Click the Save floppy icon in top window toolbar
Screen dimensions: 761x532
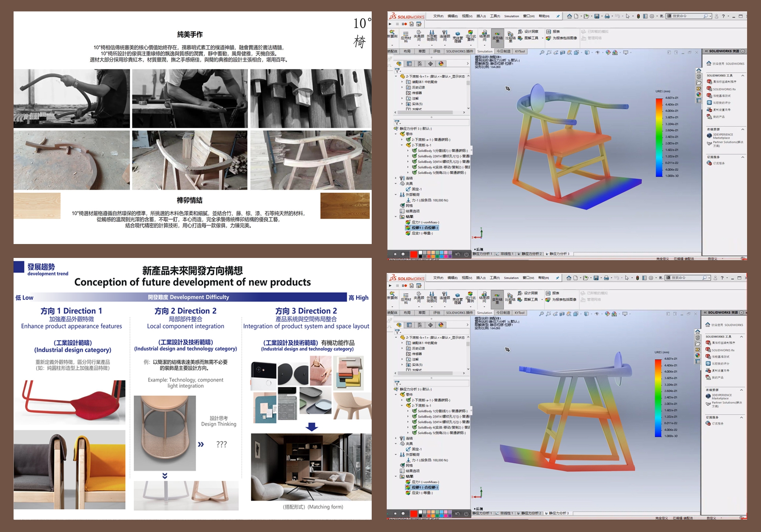pyautogui.click(x=597, y=16)
